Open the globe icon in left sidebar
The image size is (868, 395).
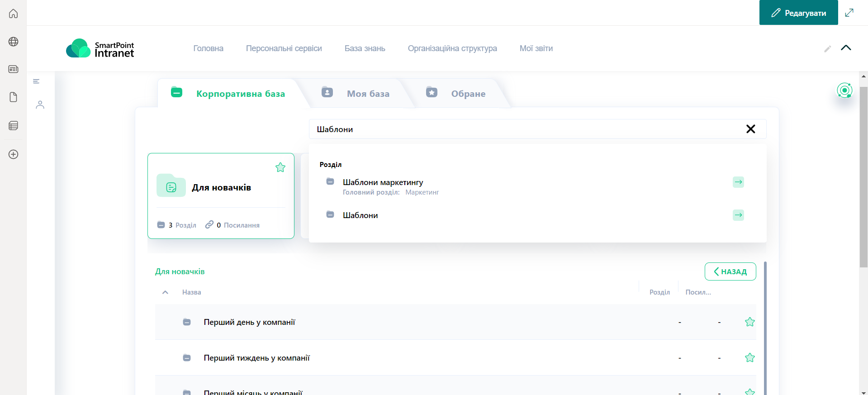(14, 42)
